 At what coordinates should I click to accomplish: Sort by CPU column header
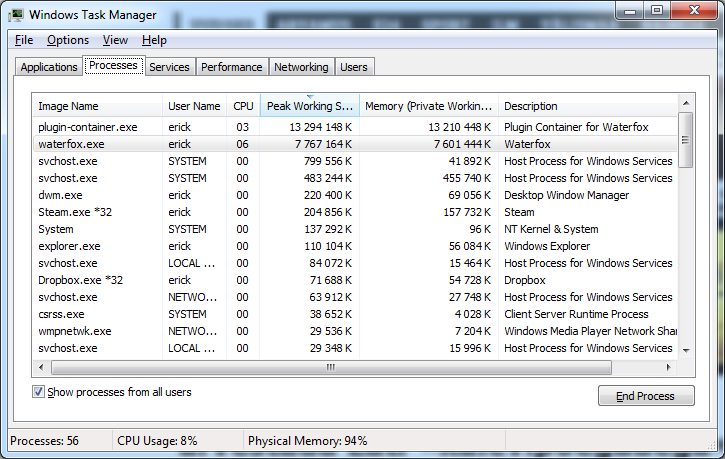(243, 106)
